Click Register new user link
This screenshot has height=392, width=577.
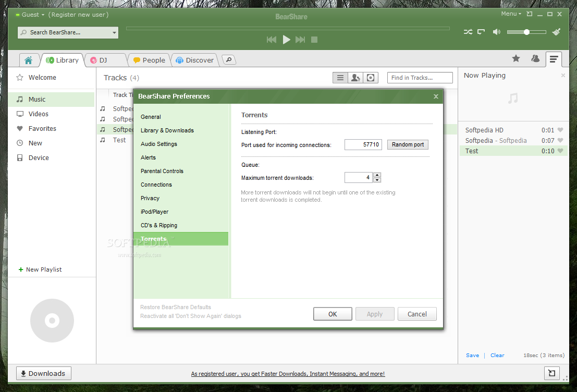click(x=78, y=15)
